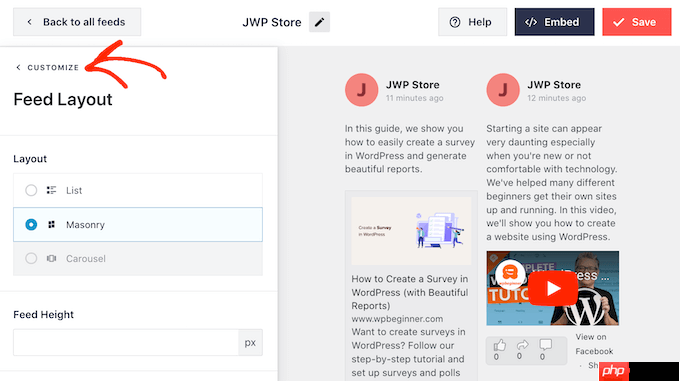This screenshot has height=381, width=680.
Task: Click the JWP Store avatar on 12 minutes ago post
Action: [x=503, y=90]
